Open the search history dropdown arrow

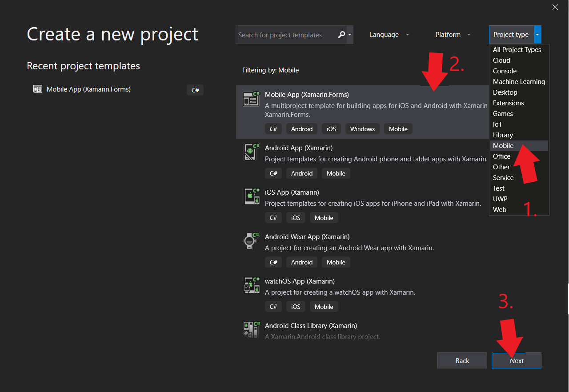click(350, 35)
